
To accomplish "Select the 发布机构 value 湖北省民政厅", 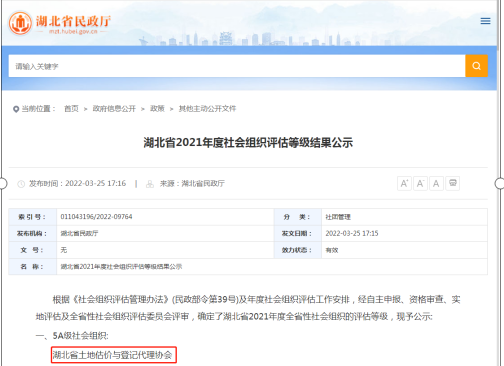I will 79,233.
